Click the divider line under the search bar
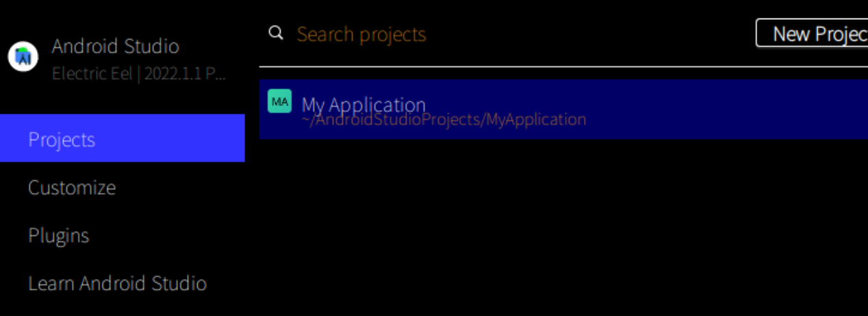 (563, 67)
